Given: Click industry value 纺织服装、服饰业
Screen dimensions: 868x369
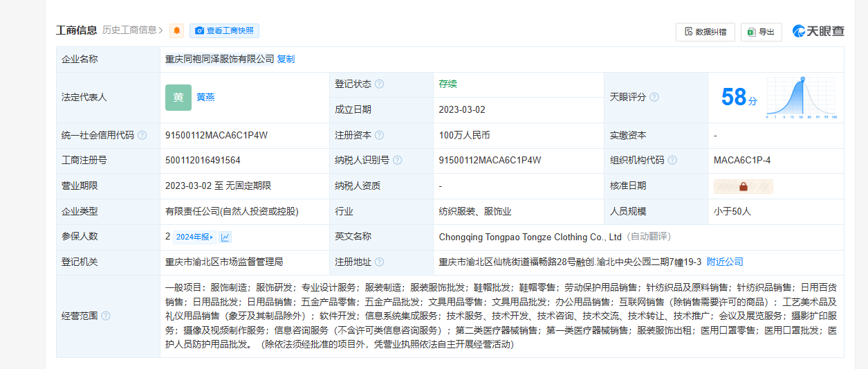Looking at the screenshot, I should [475, 211].
